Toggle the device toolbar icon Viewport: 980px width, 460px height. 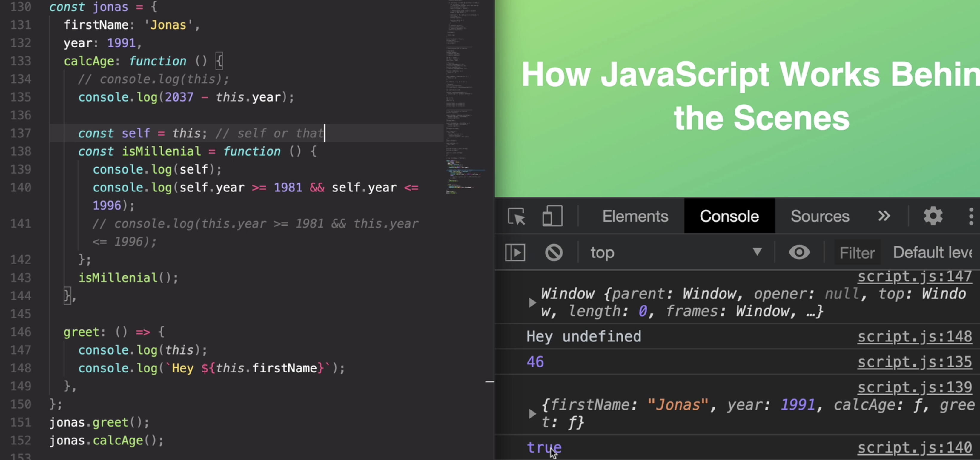[552, 217]
